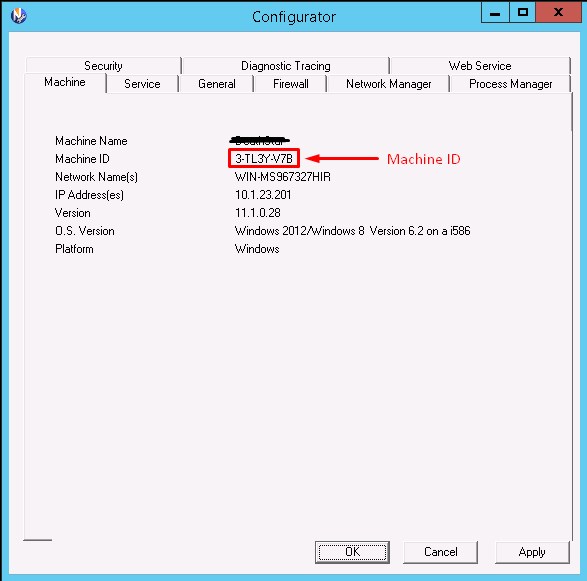Click the Cancel button
The height and width of the screenshot is (581, 587).
pyautogui.click(x=441, y=552)
